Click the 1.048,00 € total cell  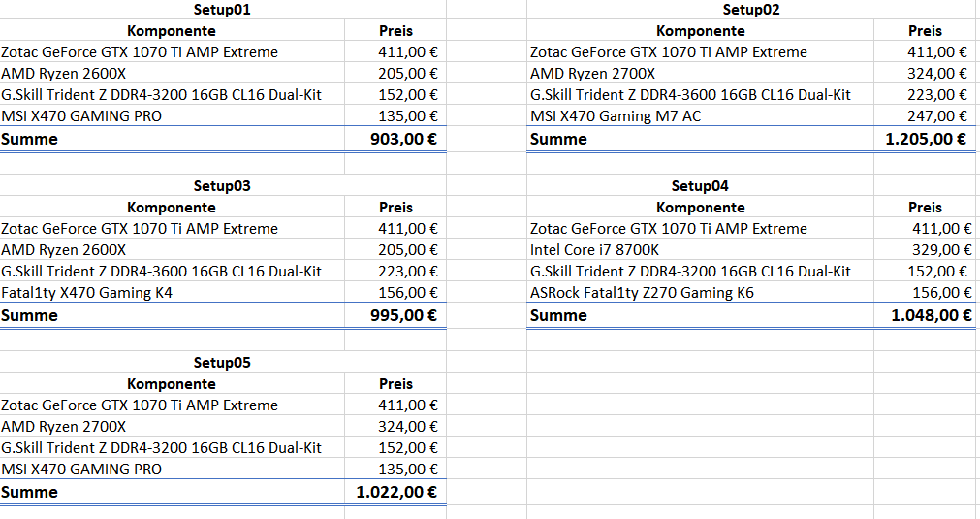925,315
